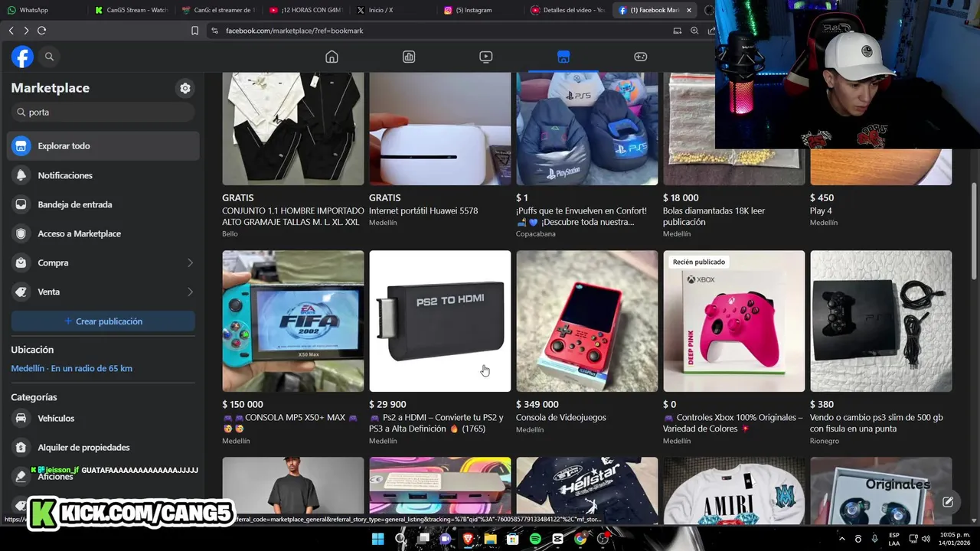The image size is (980, 551).
Task: Click the Marketplace search field containing 'porta'
Action: click(103, 112)
